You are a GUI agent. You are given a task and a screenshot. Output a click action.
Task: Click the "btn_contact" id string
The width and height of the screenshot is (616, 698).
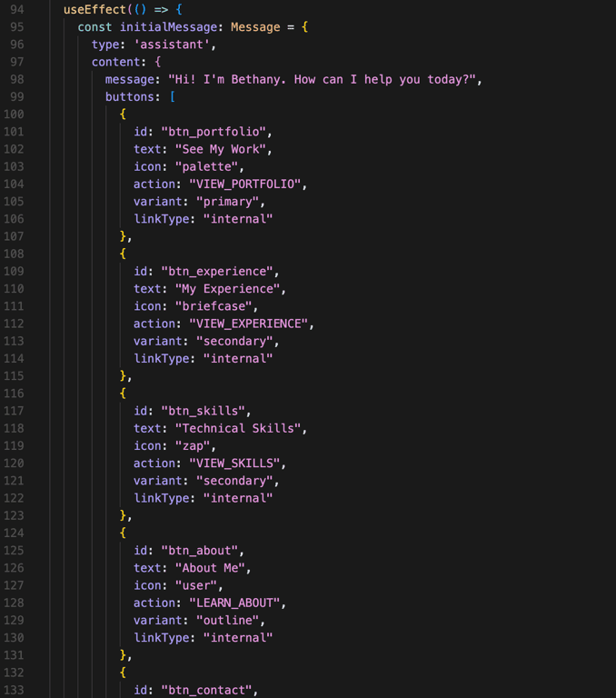tap(206, 691)
